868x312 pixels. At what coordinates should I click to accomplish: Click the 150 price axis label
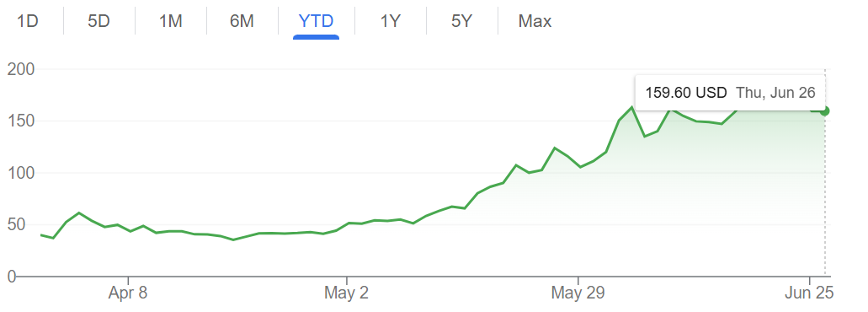click(x=21, y=121)
